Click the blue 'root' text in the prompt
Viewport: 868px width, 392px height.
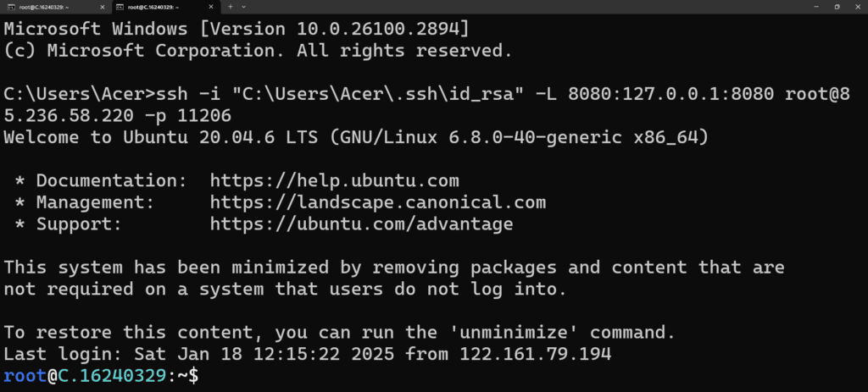(25, 376)
